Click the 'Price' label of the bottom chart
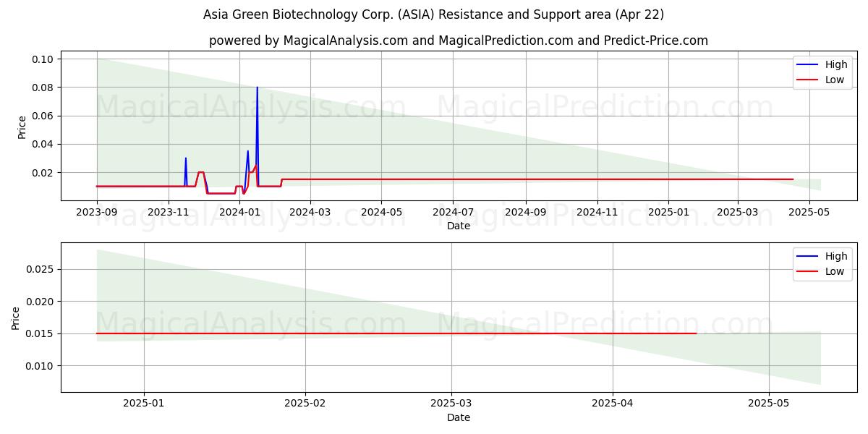The height and width of the screenshot is (434, 868). pos(16,318)
